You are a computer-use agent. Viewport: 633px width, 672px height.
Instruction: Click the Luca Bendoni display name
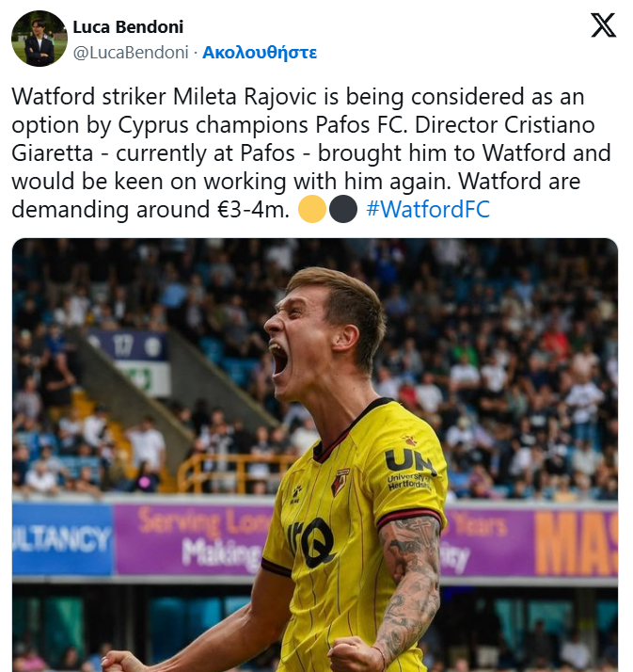[128, 27]
